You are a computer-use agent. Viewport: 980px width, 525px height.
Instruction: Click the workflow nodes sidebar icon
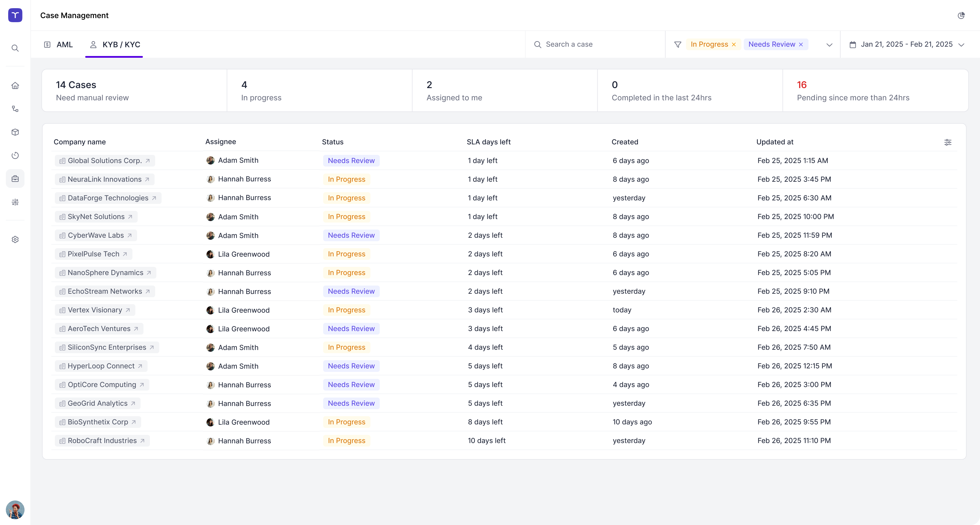tap(15, 109)
